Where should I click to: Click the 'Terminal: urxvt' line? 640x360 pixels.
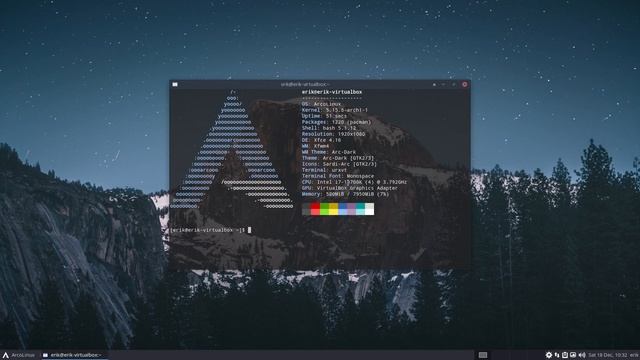pyautogui.click(x=324, y=170)
